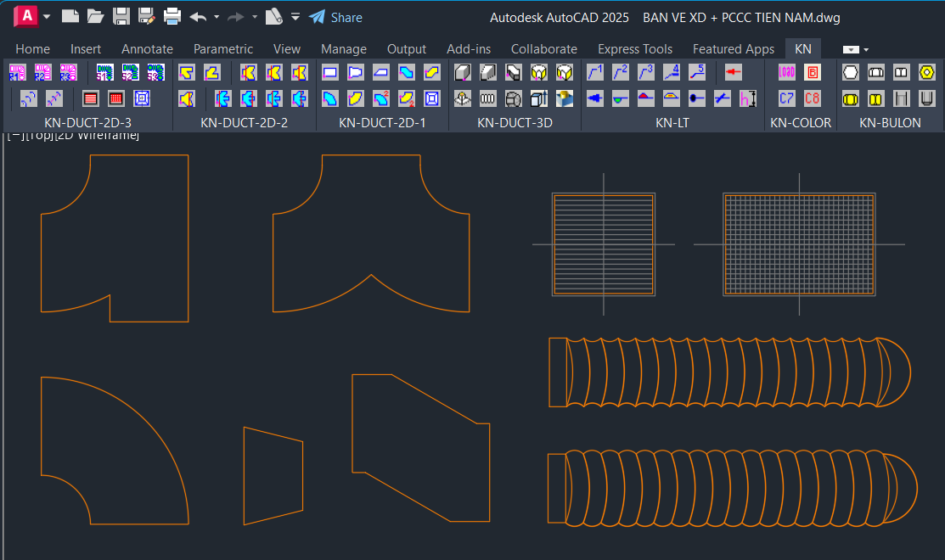This screenshot has height=560, width=945.
Task: Select the quarter-circle elbow duct shape
Action: [x=115, y=451]
